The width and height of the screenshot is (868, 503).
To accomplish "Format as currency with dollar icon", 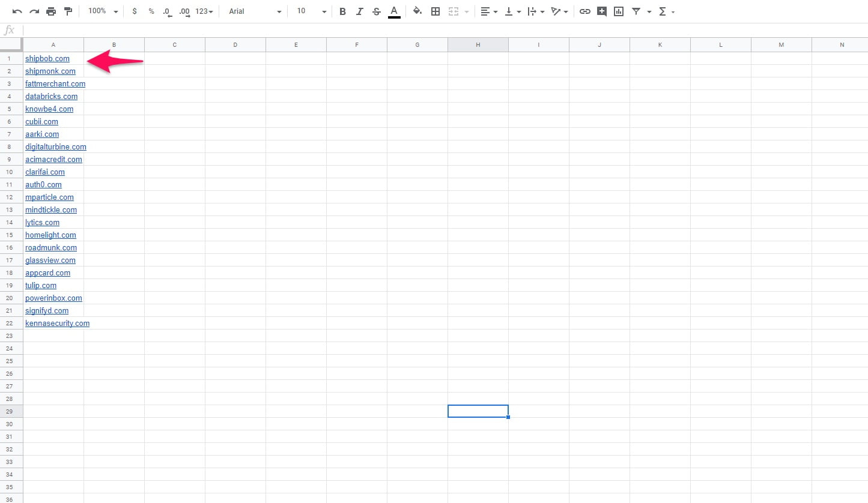I will [134, 11].
